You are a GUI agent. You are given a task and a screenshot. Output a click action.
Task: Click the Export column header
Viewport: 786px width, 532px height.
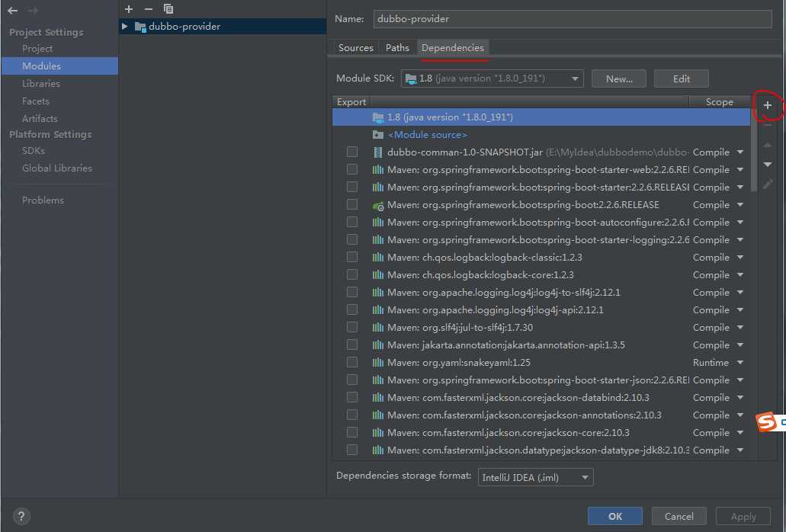coord(351,101)
